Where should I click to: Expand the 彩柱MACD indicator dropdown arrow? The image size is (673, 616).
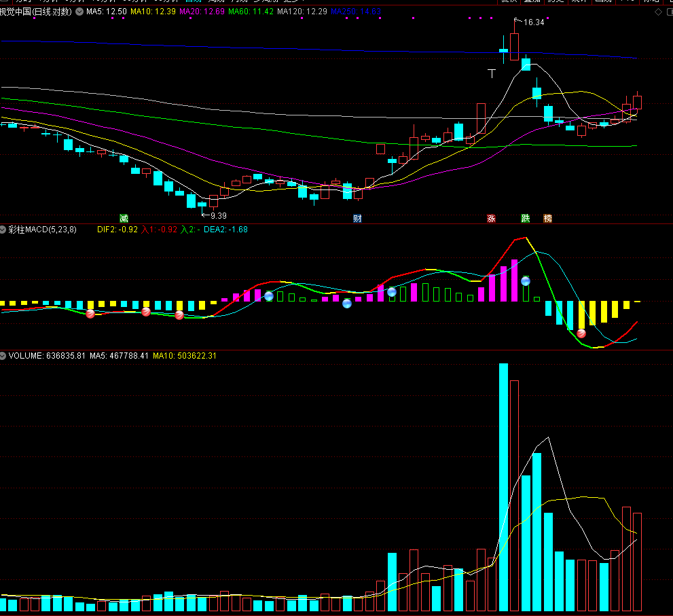pyautogui.click(x=3, y=230)
